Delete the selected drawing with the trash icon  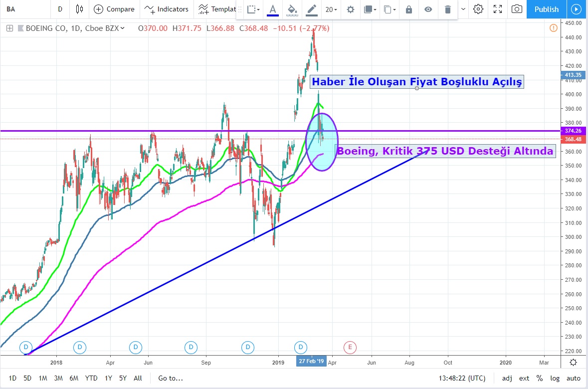[447, 9]
